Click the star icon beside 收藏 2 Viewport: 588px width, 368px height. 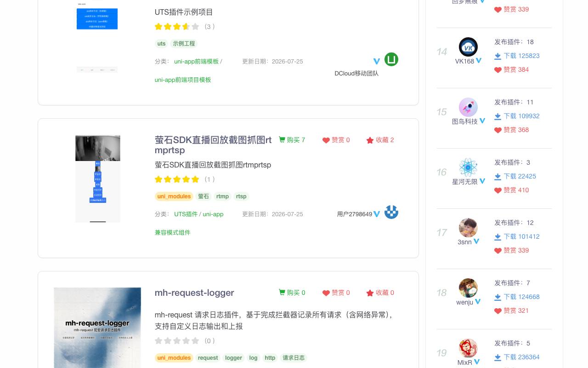pyautogui.click(x=370, y=140)
